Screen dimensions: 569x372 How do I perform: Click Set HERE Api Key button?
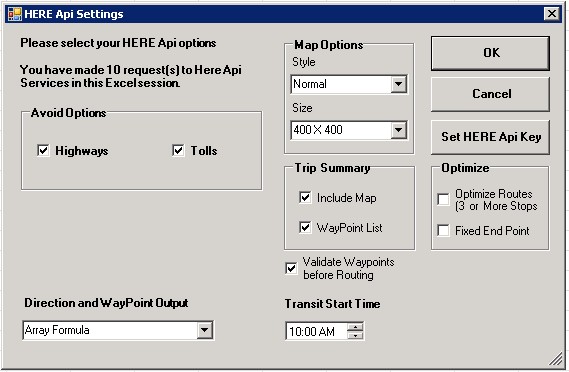[490, 137]
